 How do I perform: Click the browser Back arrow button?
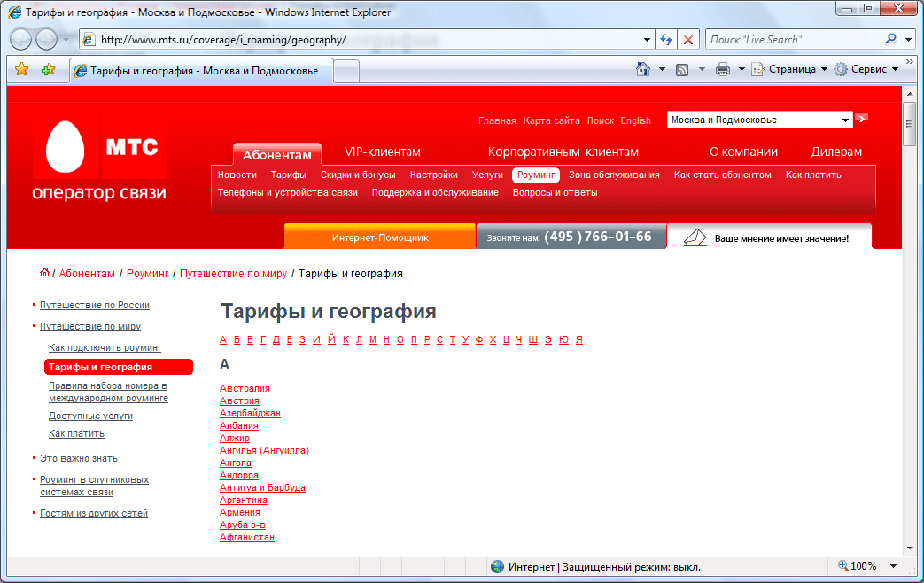pos(22,40)
